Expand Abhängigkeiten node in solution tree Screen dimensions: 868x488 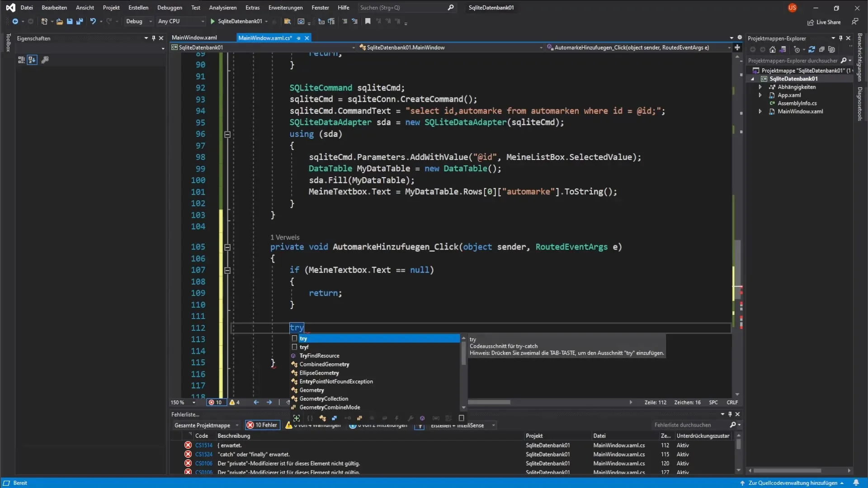[760, 87]
